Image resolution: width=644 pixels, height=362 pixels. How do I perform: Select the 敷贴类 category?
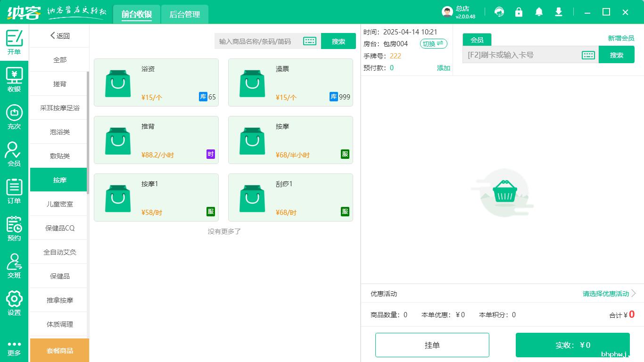point(60,156)
